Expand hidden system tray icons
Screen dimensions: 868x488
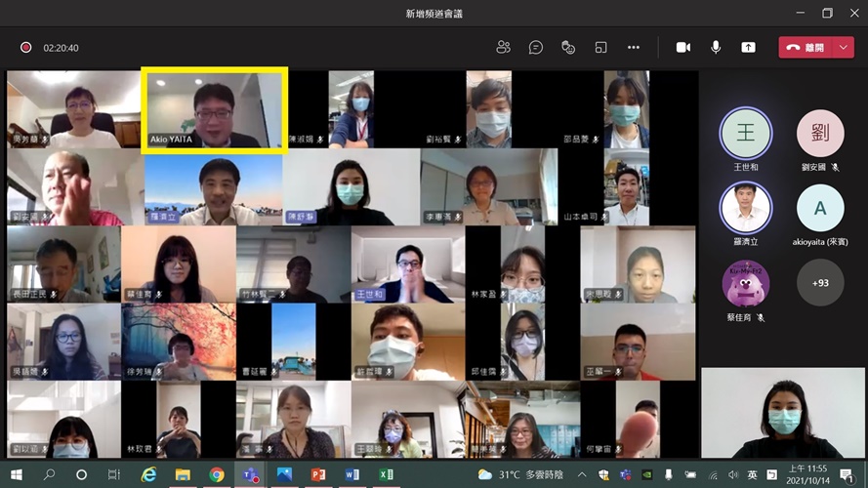click(x=582, y=474)
